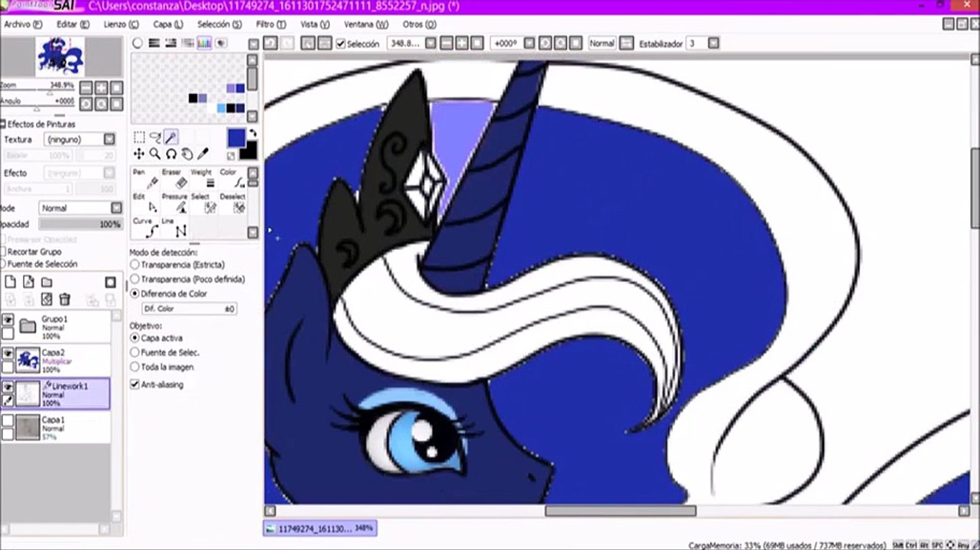Enable Fuente de Selección checkbox

(4, 264)
